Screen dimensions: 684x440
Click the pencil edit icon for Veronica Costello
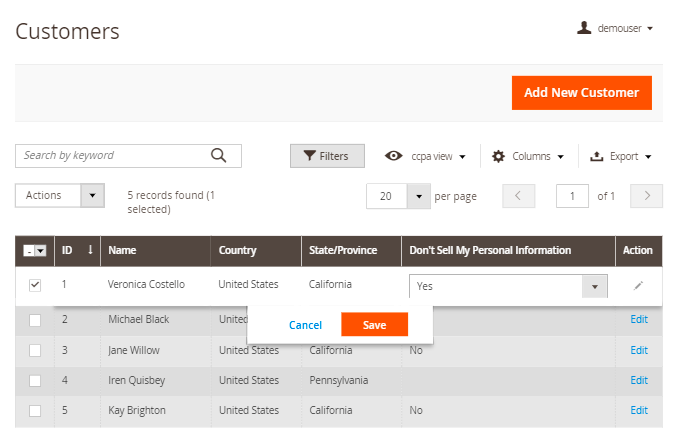[x=638, y=285]
